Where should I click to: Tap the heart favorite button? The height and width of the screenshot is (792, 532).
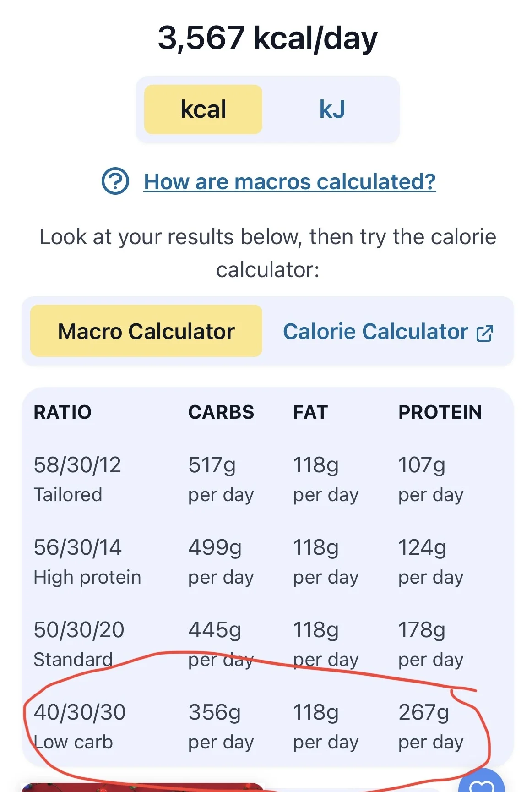point(482,784)
